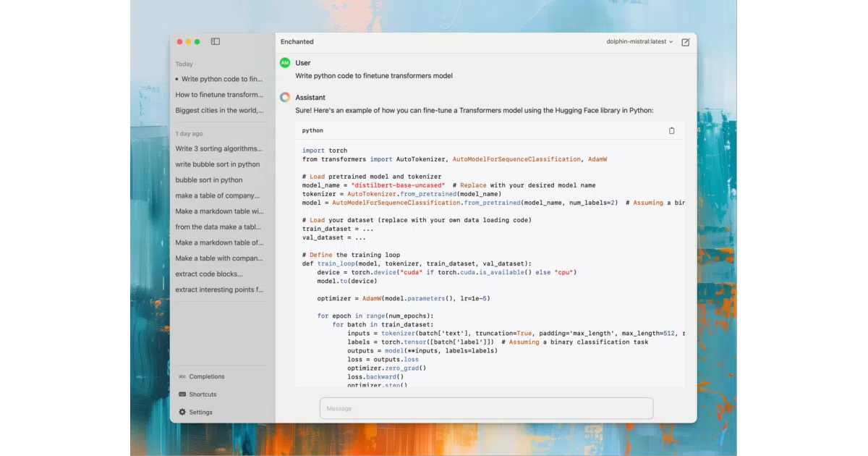Open Settings via the gear icon
Viewport: 868px width, 456px height.
[182, 413]
